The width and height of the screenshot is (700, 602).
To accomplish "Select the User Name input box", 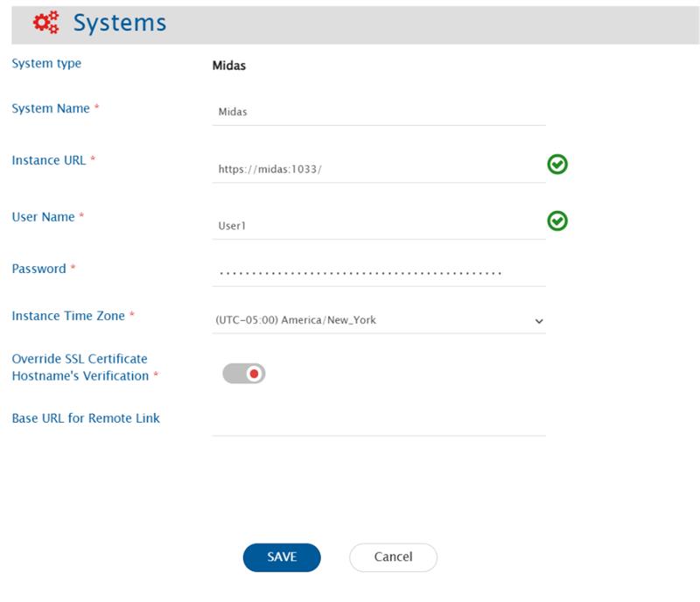I will point(378,226).
